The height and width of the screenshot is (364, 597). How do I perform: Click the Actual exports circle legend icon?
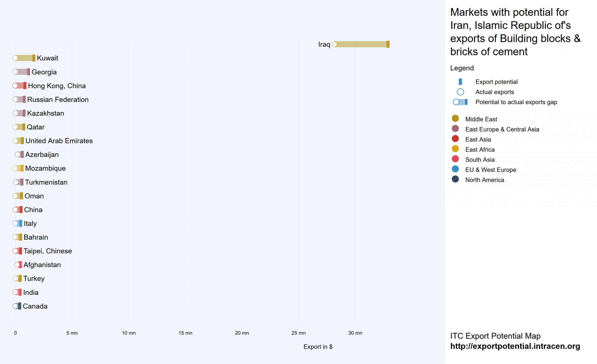[460, 92]
